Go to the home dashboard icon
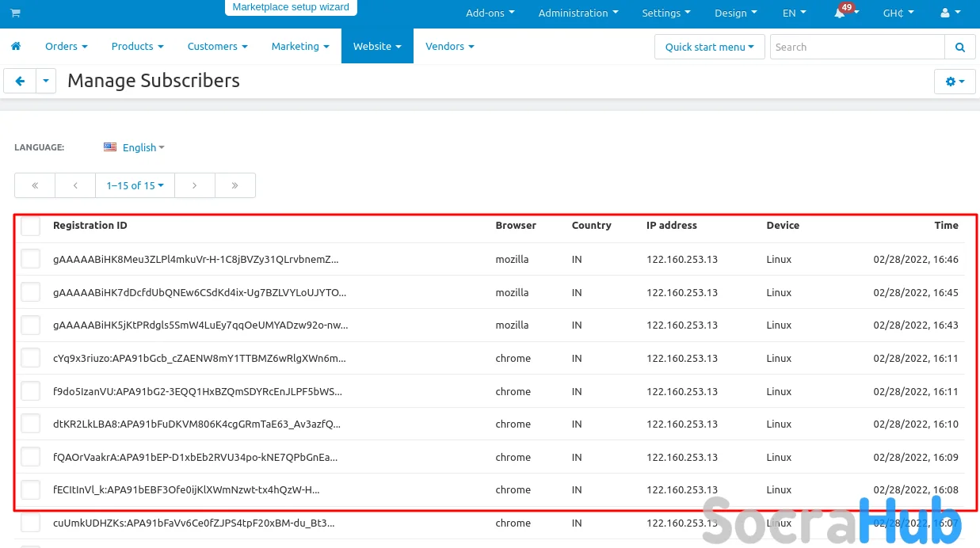The height and width of the screenshot is (548, 980). pyautogui.click(x=16, y=47)
